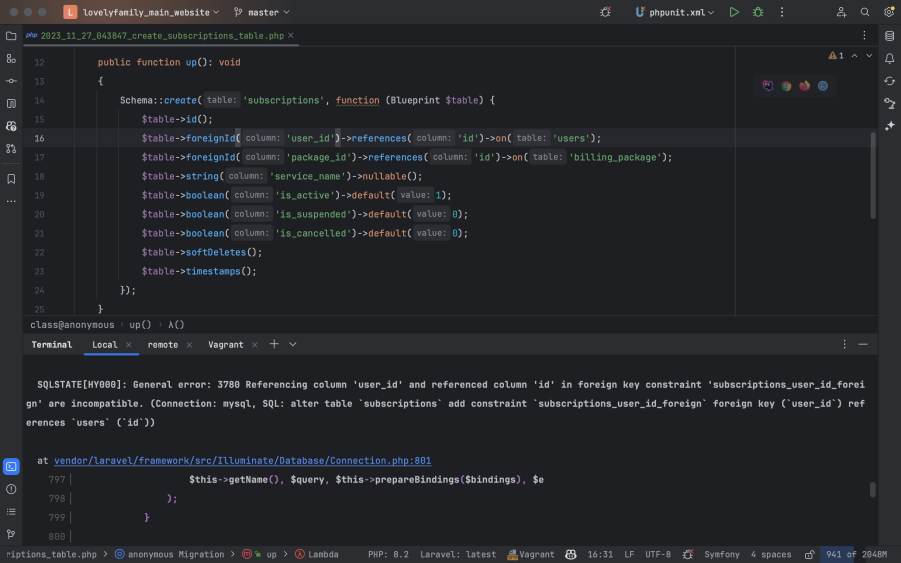Screen dimensions: 901x563
Task: Run the phpunit.xml configuration
Action: point(734,12)
